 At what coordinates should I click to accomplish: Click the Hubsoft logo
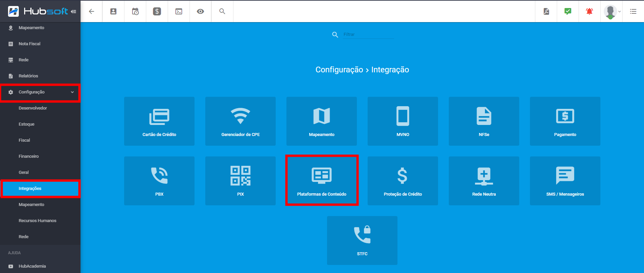[x=38, y=11]
